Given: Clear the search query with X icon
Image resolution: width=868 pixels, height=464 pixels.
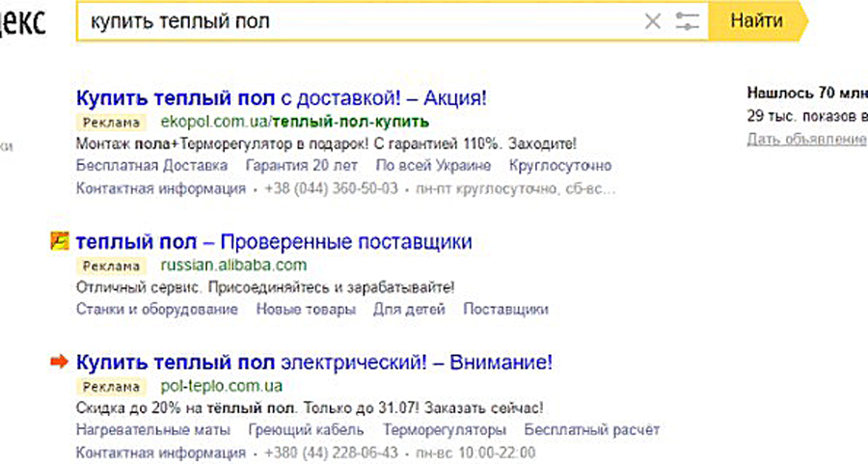Looking at the screenshot, I should pyautogui.click(x=653, y=21).
